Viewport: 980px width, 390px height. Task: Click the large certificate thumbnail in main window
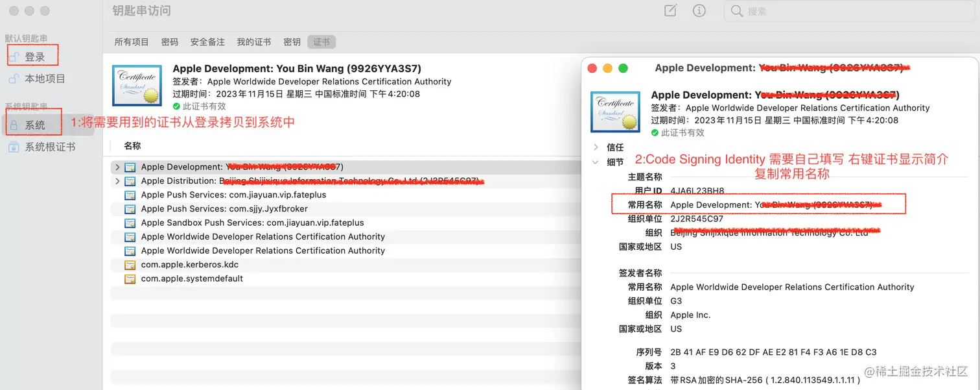click(137, 85)
